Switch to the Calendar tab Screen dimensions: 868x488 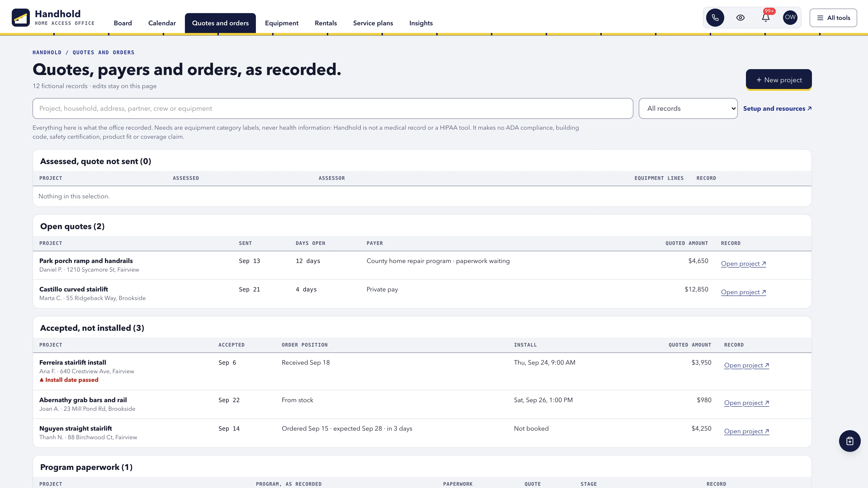[x=162, y=23]
